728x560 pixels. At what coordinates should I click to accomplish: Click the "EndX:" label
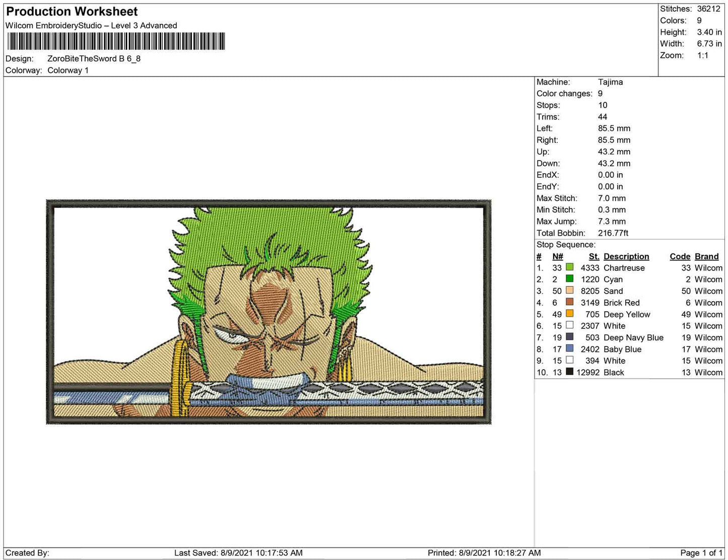[x=548, y=175]
